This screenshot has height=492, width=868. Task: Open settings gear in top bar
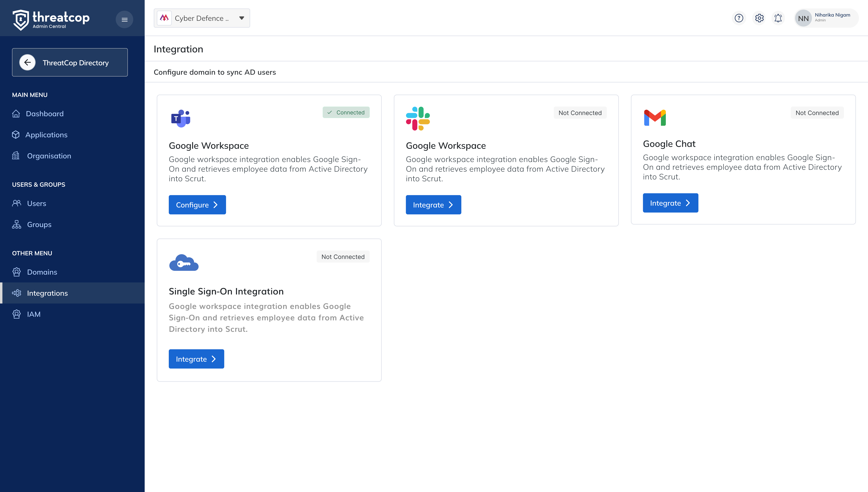(759, 18)
